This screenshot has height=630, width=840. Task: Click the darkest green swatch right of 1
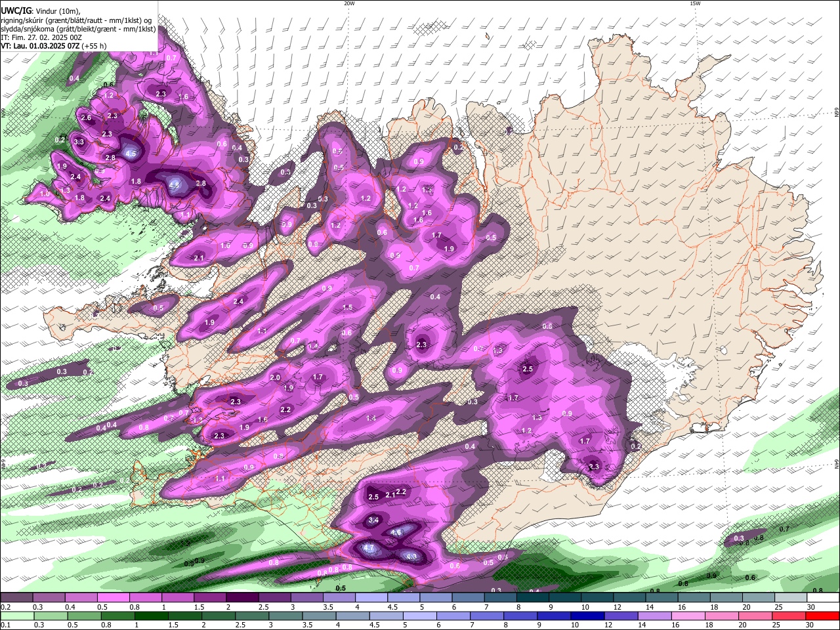click(x=151, y=616)
